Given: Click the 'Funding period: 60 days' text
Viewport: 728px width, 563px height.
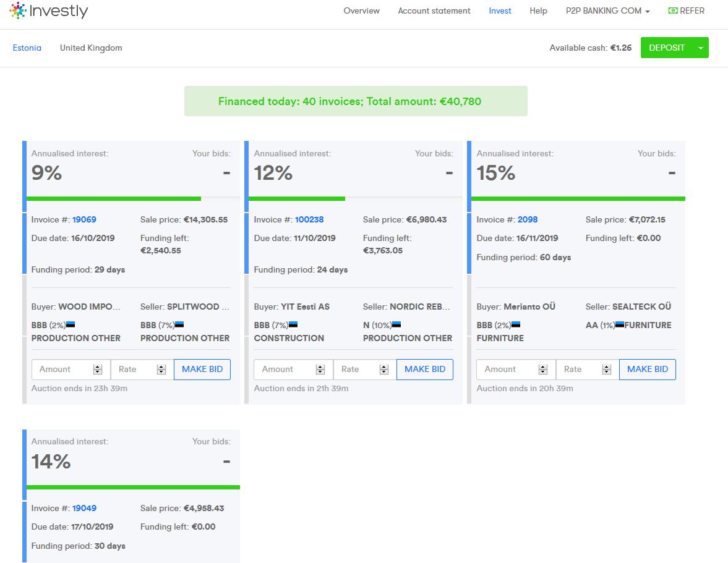Looking at the screenshot, I should (524, 257).
